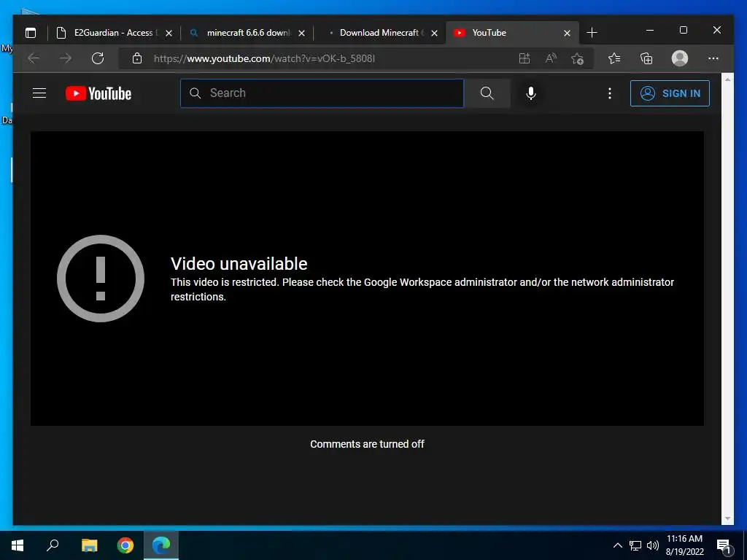Open the YouTube guide hamburger menu
Viewport: 747px width, 560px height.
click(x=39, y=93)
